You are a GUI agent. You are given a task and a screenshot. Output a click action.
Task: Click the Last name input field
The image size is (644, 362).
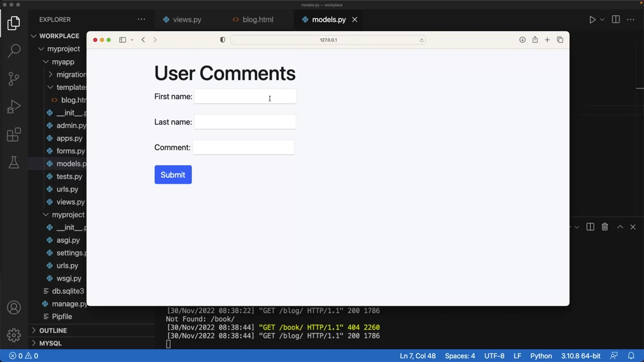pyautogui.click(x=245, y=122)
